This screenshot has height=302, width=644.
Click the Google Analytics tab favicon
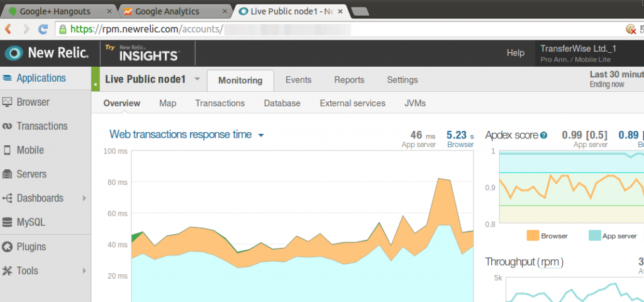[128, 11]
